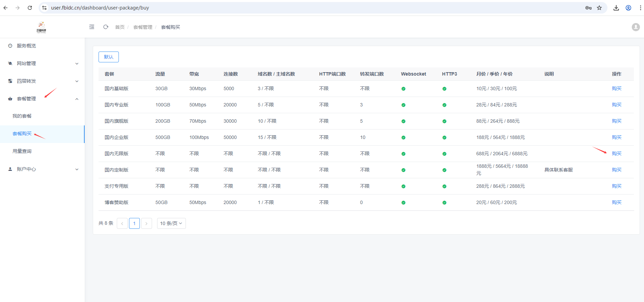The height and width of the screenshot is (302, 644).
Task: Open the browser downloads icon
Action: 616,8
